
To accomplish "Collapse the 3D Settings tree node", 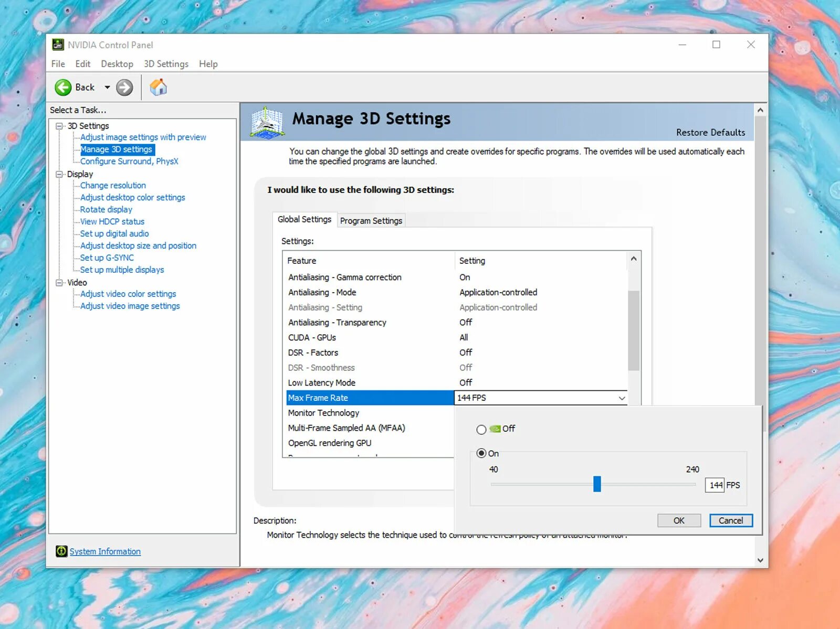I will click(59, 126).
